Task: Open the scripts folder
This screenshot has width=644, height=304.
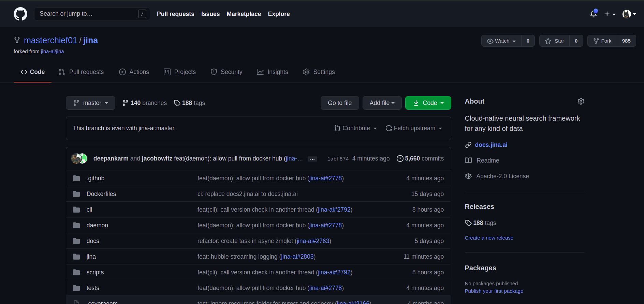Action: point(95,272)
